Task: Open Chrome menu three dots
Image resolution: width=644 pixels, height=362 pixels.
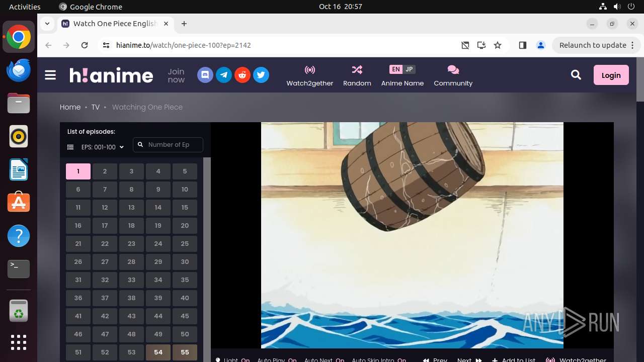Action: click(x=633, y=45)
